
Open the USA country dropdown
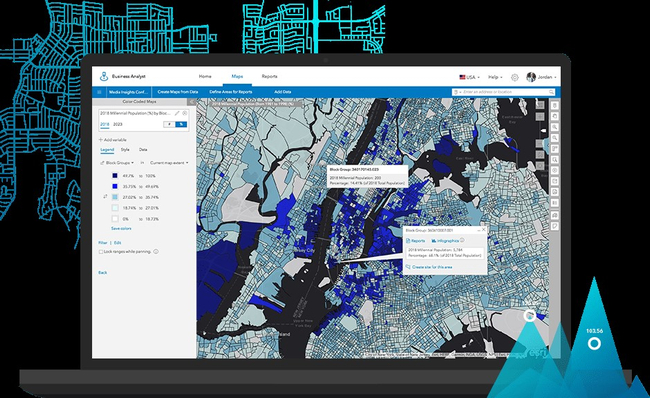[469, 77]
